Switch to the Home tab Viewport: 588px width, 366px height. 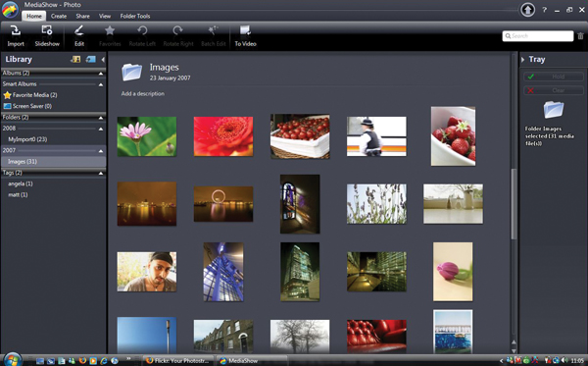pyautogui.click(x=33, y=16)
